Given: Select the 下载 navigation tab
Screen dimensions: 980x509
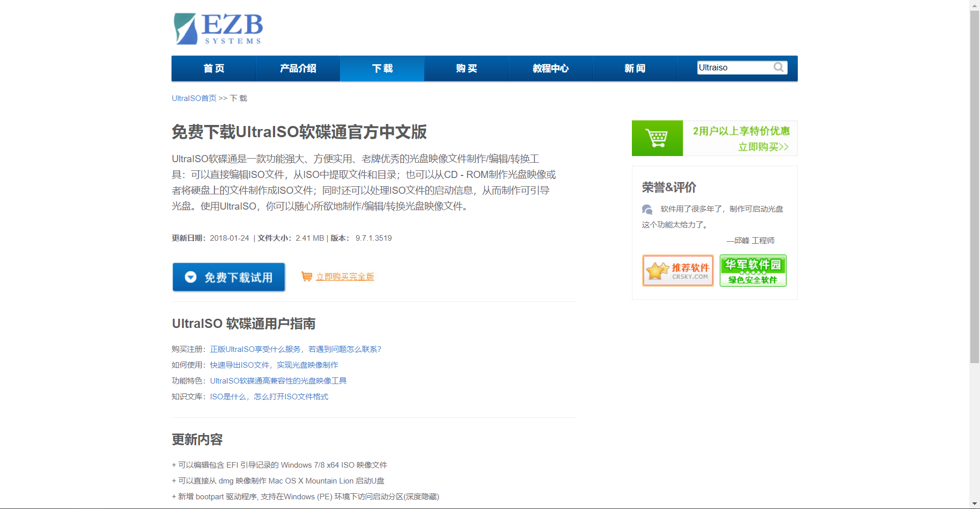Looking at the screenshot, I should coord(382,68).
